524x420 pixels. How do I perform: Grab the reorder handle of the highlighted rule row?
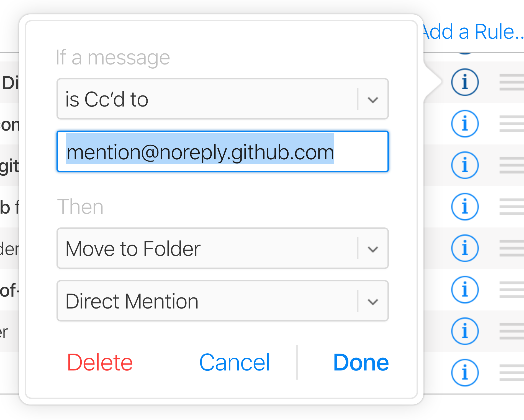click(x=511, y=82)
